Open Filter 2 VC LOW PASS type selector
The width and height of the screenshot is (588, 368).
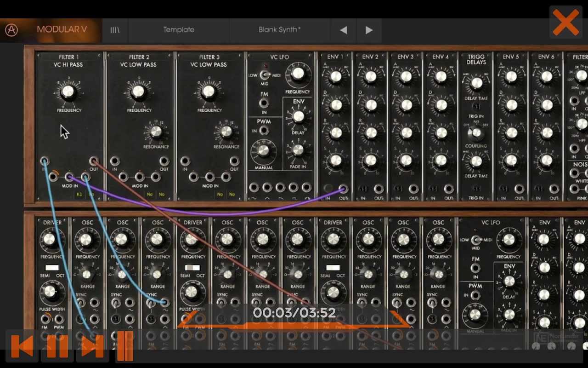coord(138,65)
